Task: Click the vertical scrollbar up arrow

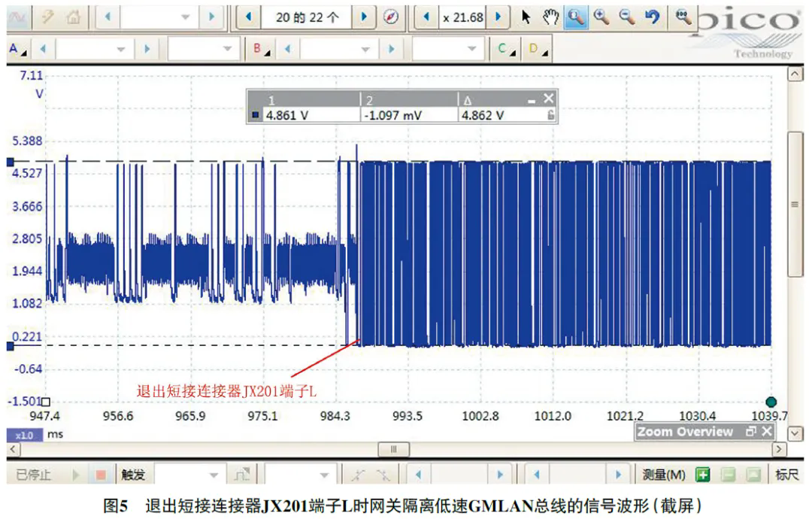Action: tap(795, 74)
